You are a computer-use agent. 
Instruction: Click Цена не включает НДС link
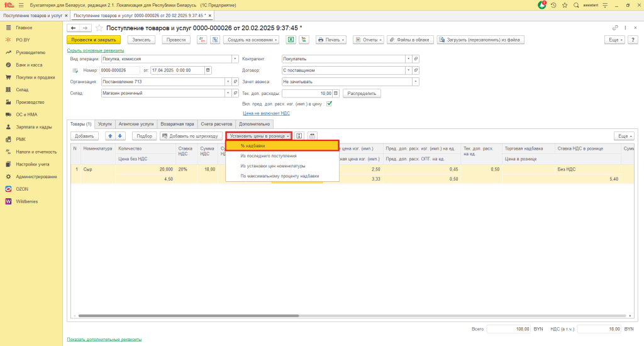266,113
